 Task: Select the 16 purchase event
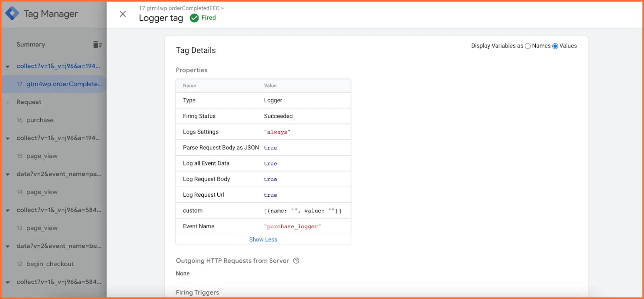[x=35, y=120]
